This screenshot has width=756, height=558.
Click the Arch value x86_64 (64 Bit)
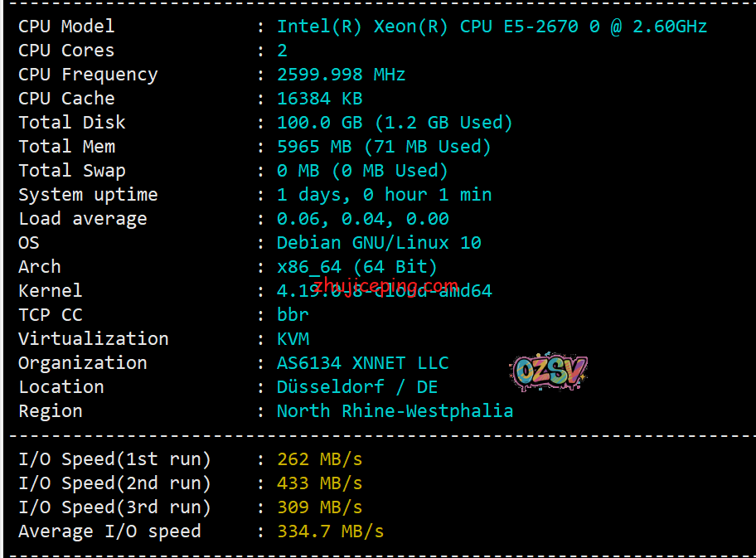(357, 267)
